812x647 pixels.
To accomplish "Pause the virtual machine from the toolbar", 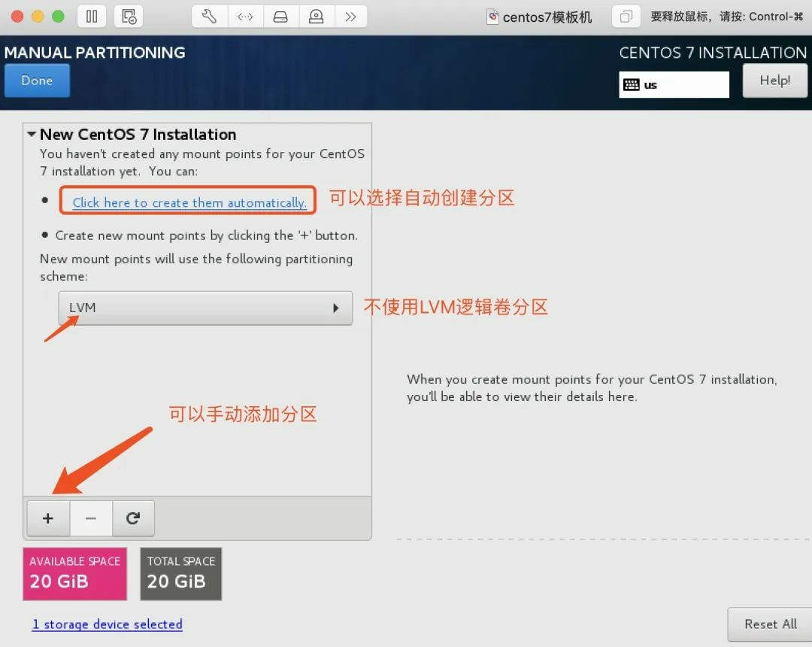I will [92, 17].
